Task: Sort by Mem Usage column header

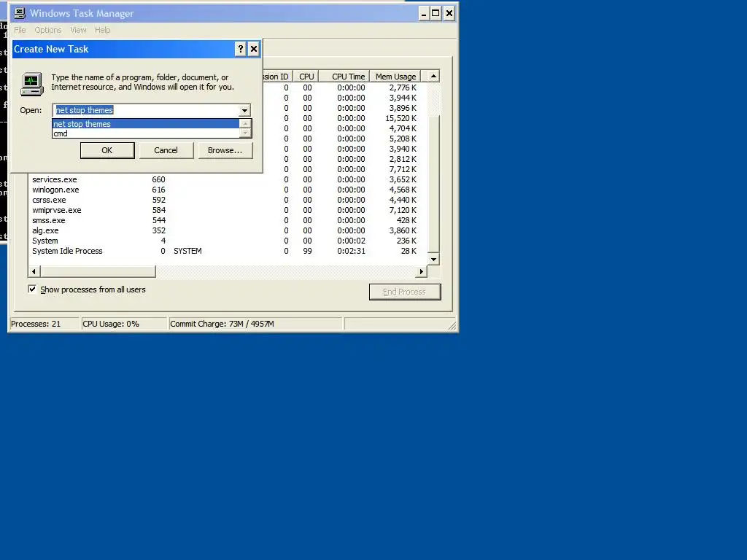Action: pyautogui.click(x=395, y=77)
